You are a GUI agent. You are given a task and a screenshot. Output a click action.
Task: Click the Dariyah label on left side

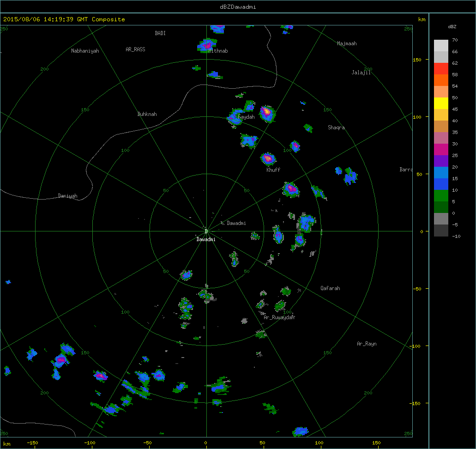(68, 196)
